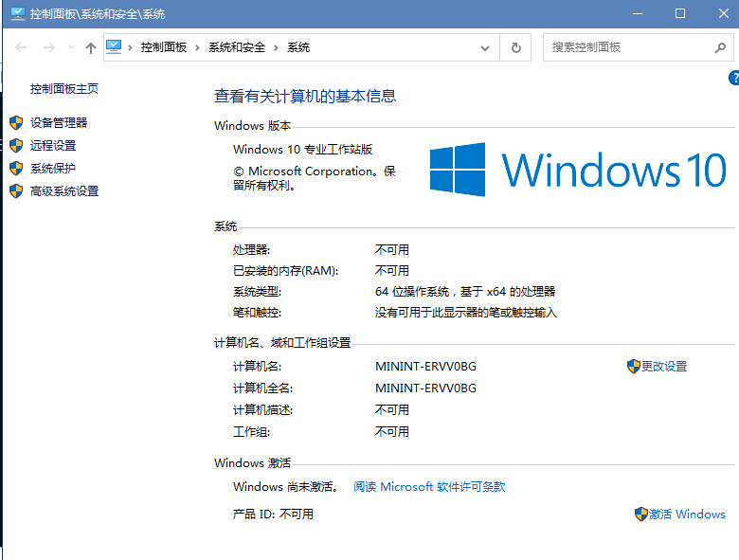Refresh the control panel page
The image size is (739, 560).
point(516,47)
